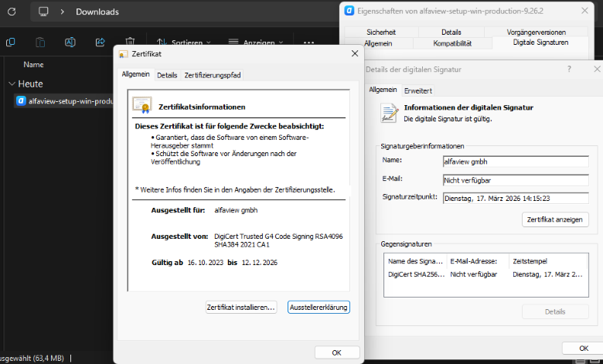603x364 pixels.
Task: Open Details tab in Eigenschaften window
Action: click(451, 32)
